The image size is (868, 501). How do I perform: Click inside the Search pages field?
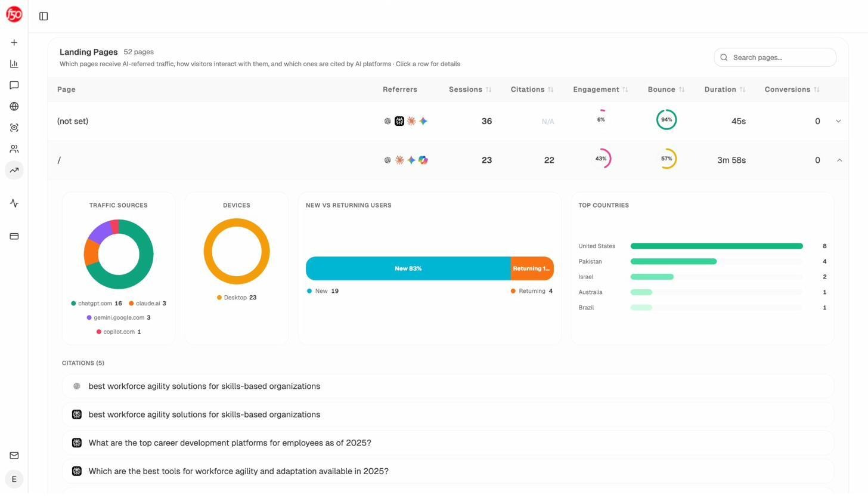[775, 57]
